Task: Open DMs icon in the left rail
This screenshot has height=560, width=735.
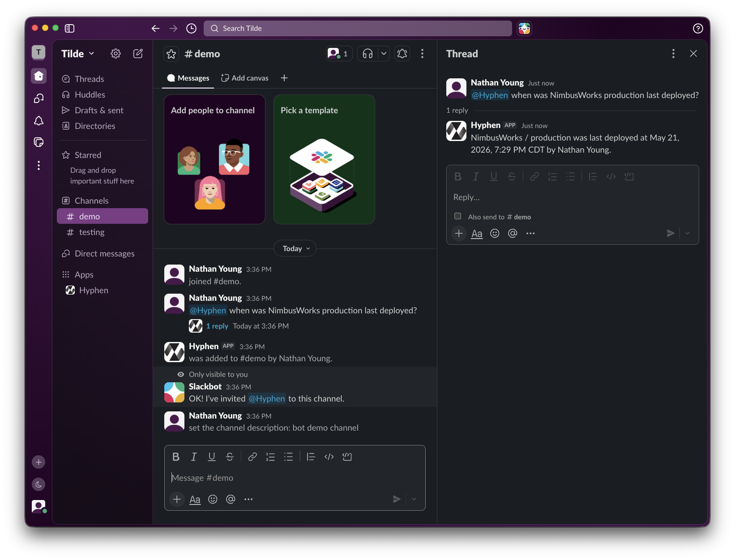Action: point(38,98)
